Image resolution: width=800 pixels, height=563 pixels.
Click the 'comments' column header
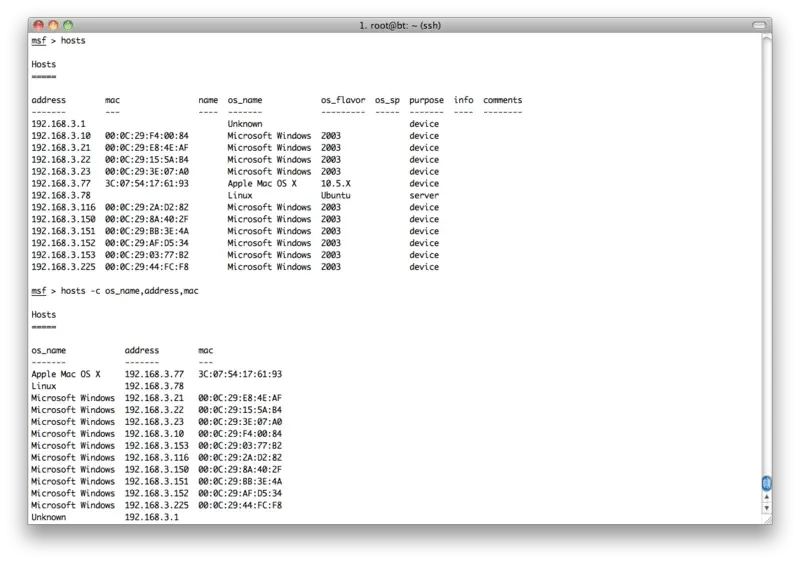(502, 100)
